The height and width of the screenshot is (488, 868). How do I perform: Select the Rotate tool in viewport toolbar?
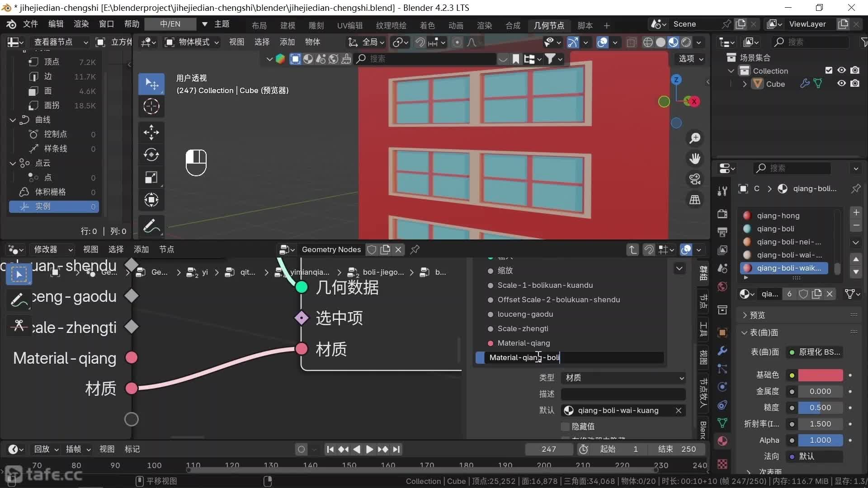pos(151,155)
